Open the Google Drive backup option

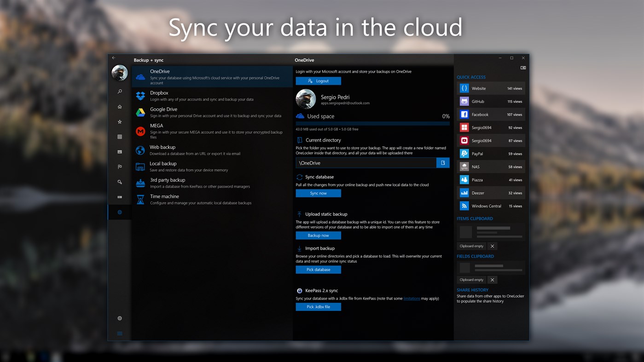click(212, 112)
